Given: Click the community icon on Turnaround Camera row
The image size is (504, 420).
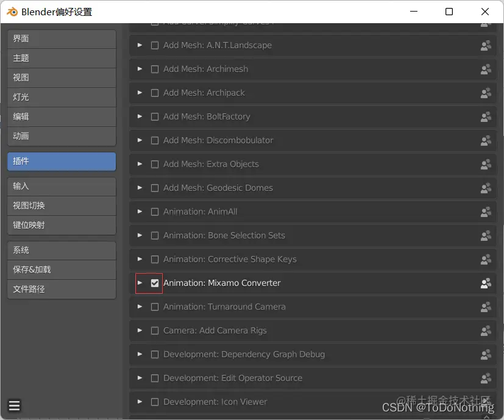Looking at the screenshot, I should (x=486, y=307).
